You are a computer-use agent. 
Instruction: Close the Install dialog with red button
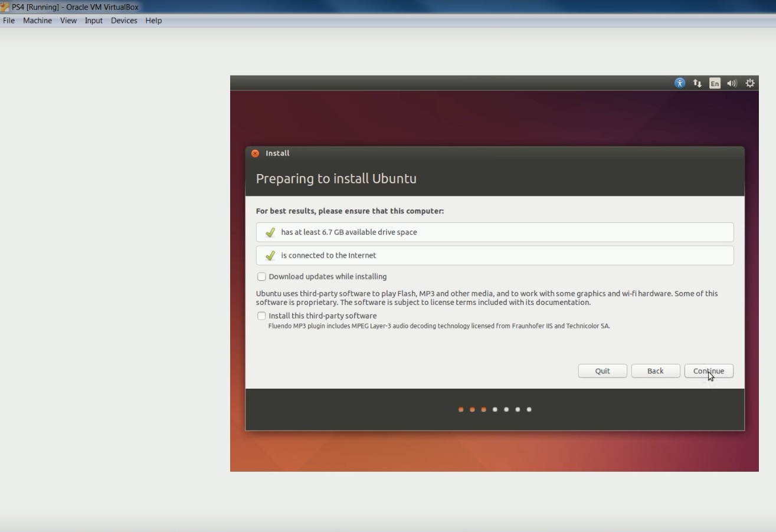[255, 153]
